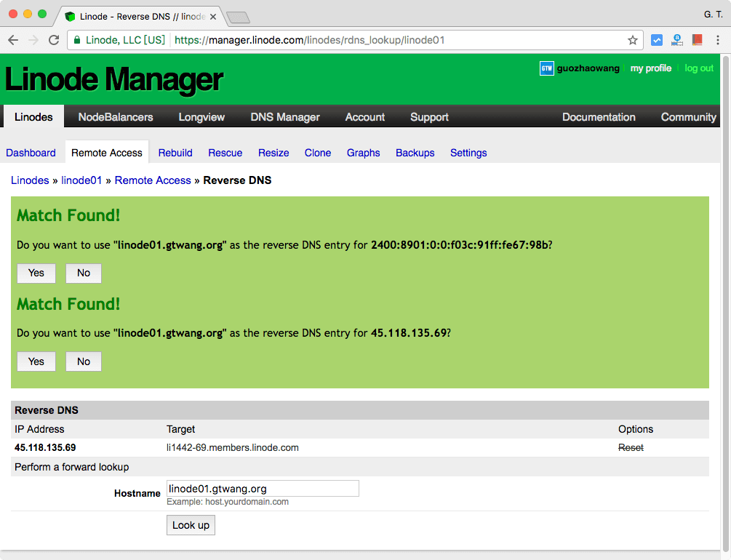The height and width of the screenshot is (560, 731).
Task: Click the Look up button
Action: [x=191, y=524]
